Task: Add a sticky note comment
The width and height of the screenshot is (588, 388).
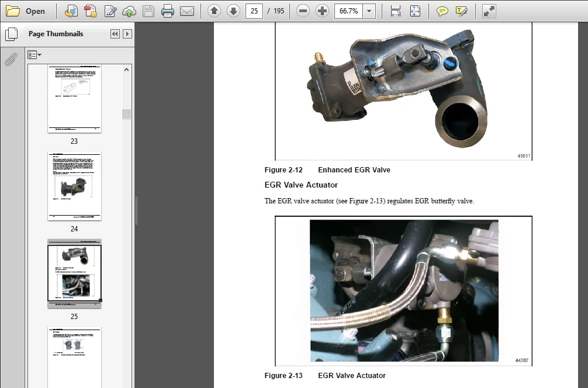Action: click(442, 11)
